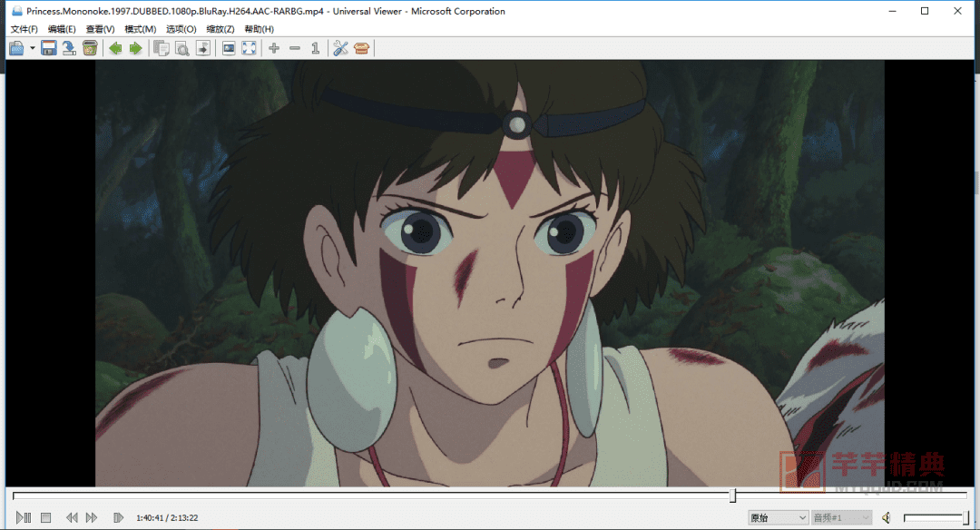Expand the open file dropdown arrow
This screenshot has height=530, width=980.
click(33, 48)
